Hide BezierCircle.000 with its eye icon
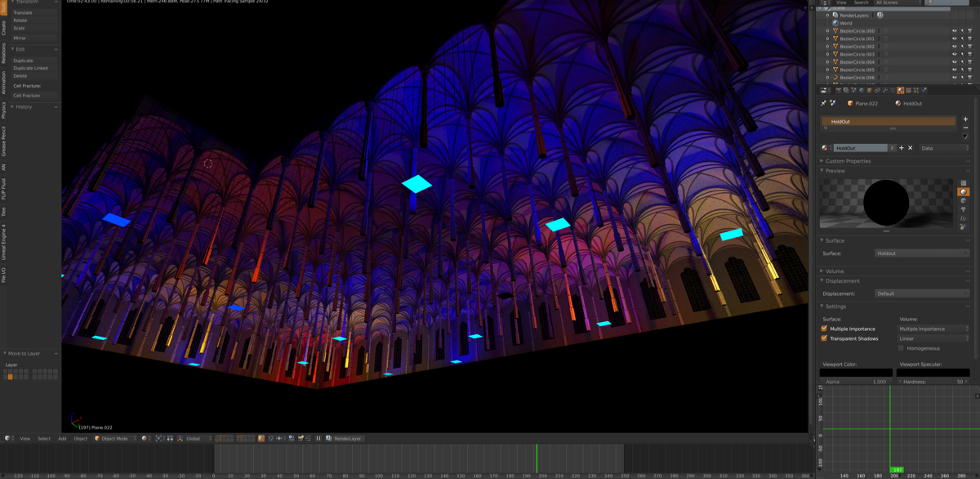The height and width of the screenshot is (479, 980). pyautogui.click(x=955, y=31)
